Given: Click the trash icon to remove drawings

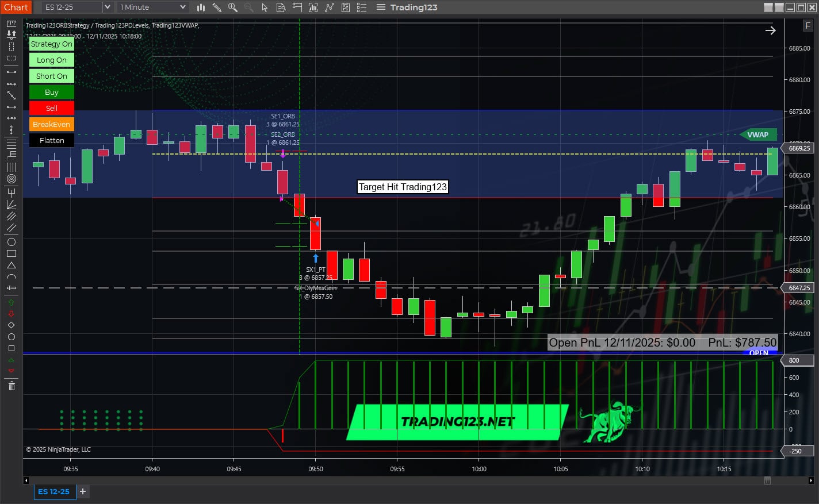Looking at the screenshot, I should (11, 386).
